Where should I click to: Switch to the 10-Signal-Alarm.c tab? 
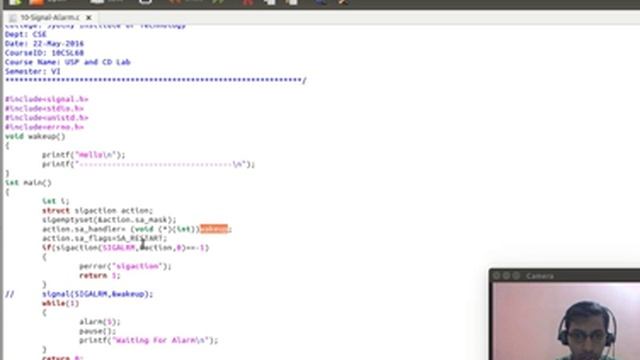click(49, 18)
